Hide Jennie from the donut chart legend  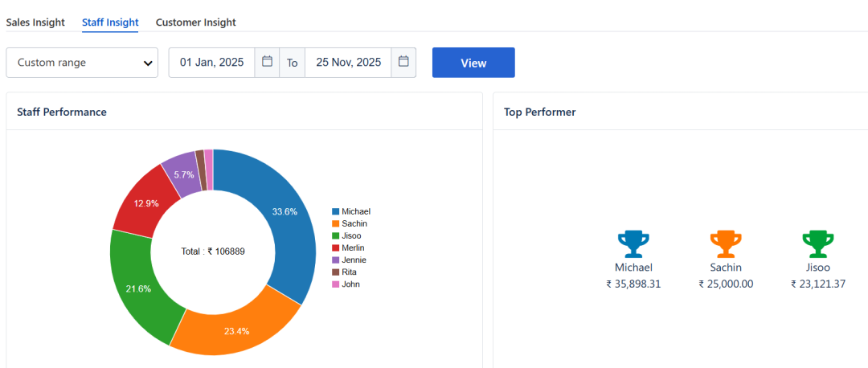(354, 260)
